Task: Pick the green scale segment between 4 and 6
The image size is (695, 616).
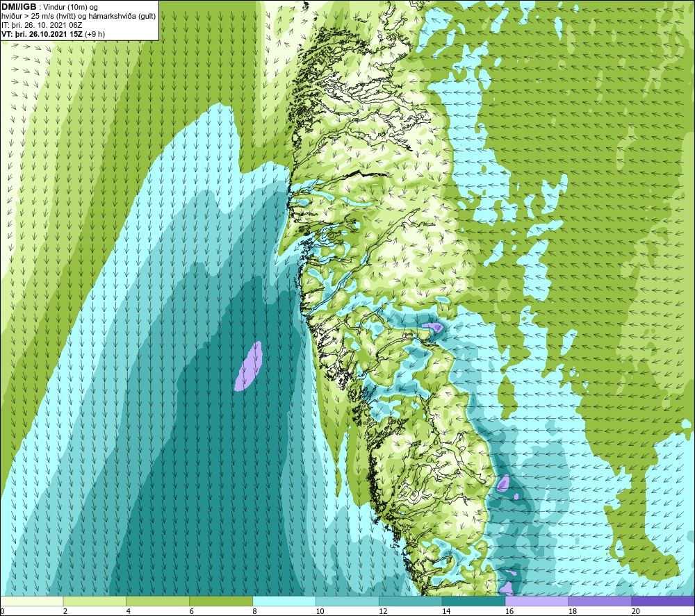Action: pos(158,601)
